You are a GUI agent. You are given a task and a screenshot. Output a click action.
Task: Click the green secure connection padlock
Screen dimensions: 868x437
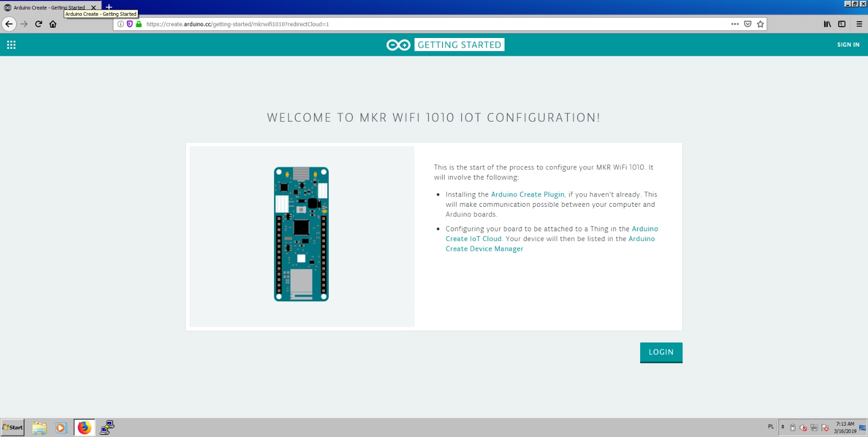139,24
